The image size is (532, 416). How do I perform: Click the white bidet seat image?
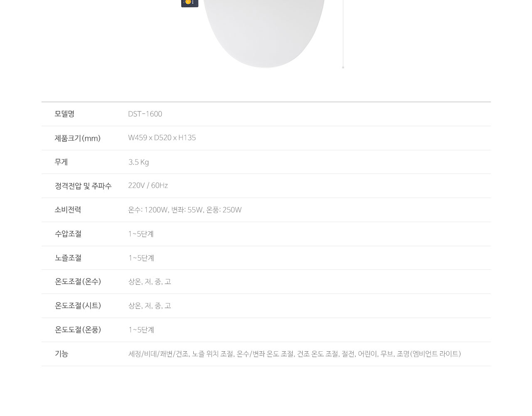pyautogui.click(x=264, y=33)
